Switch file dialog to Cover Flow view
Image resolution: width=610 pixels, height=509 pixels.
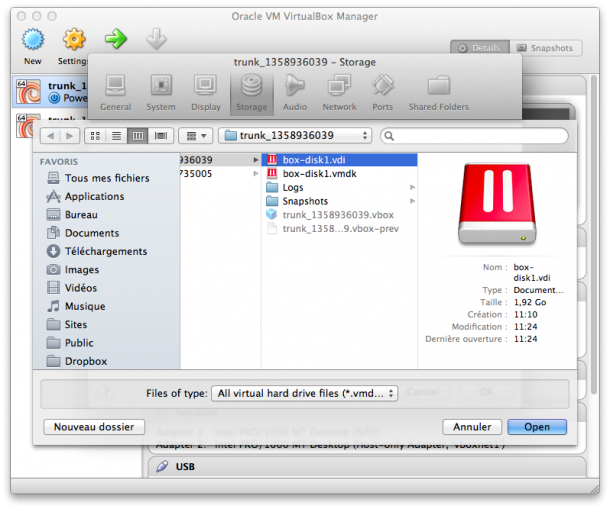pos(161,136)
